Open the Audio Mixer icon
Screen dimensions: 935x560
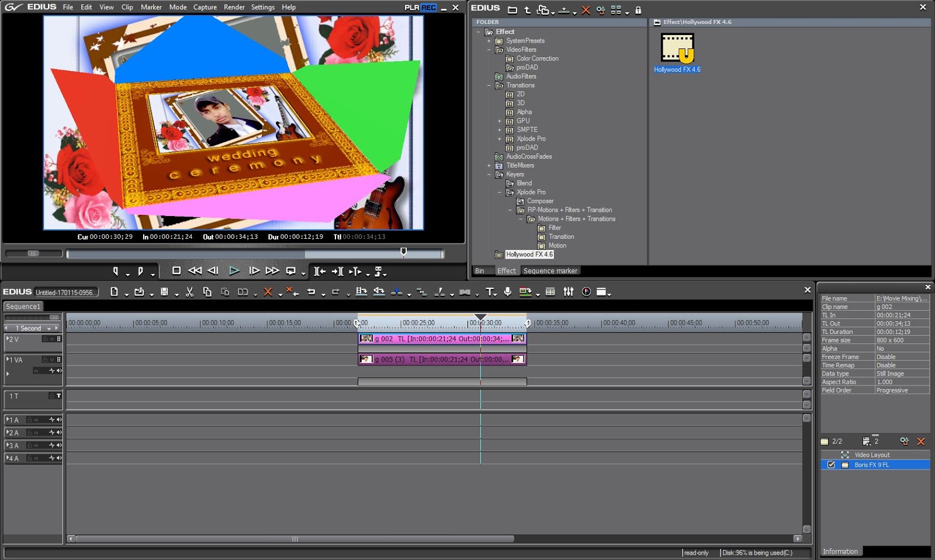(568, 292)
